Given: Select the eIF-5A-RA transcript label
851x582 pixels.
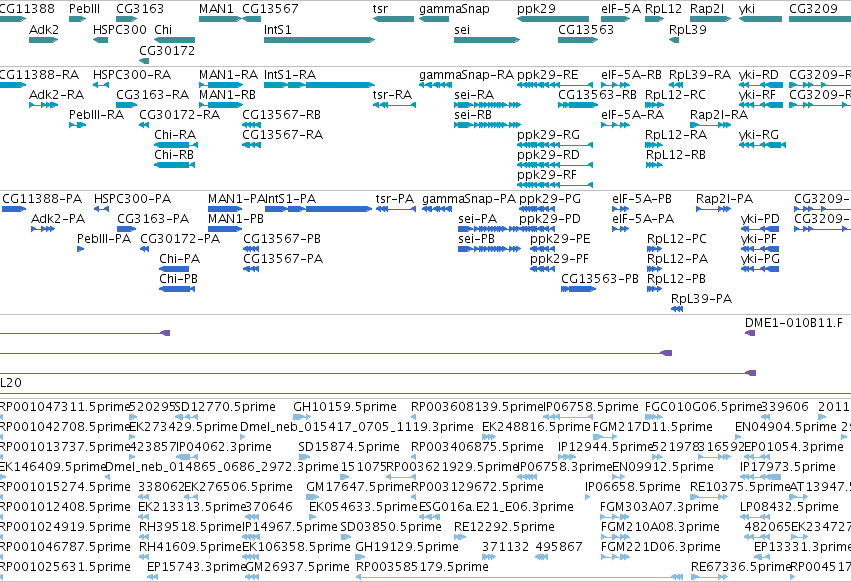Looking at the screenshot, I should (x=632, y=115).
